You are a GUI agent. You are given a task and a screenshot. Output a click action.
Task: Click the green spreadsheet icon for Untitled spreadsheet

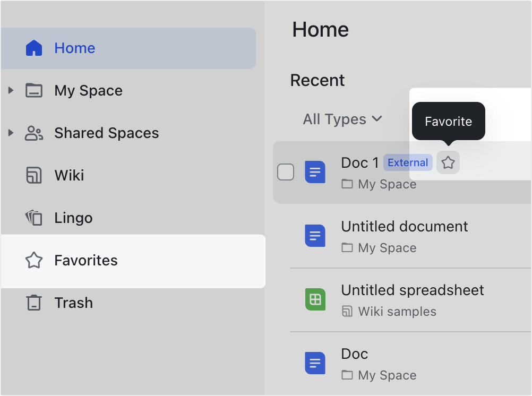point(315,299)
